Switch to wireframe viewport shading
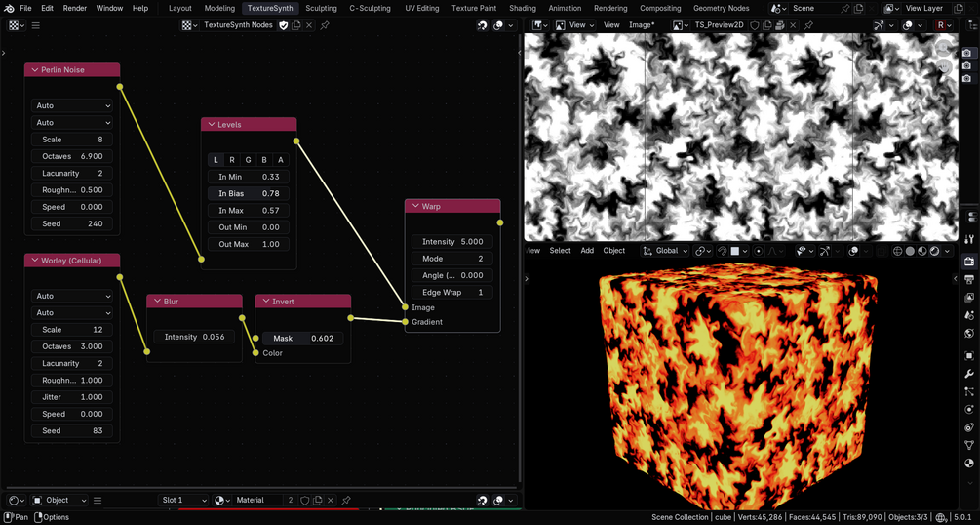Screen dimensions: 980x525 (897, 251)
